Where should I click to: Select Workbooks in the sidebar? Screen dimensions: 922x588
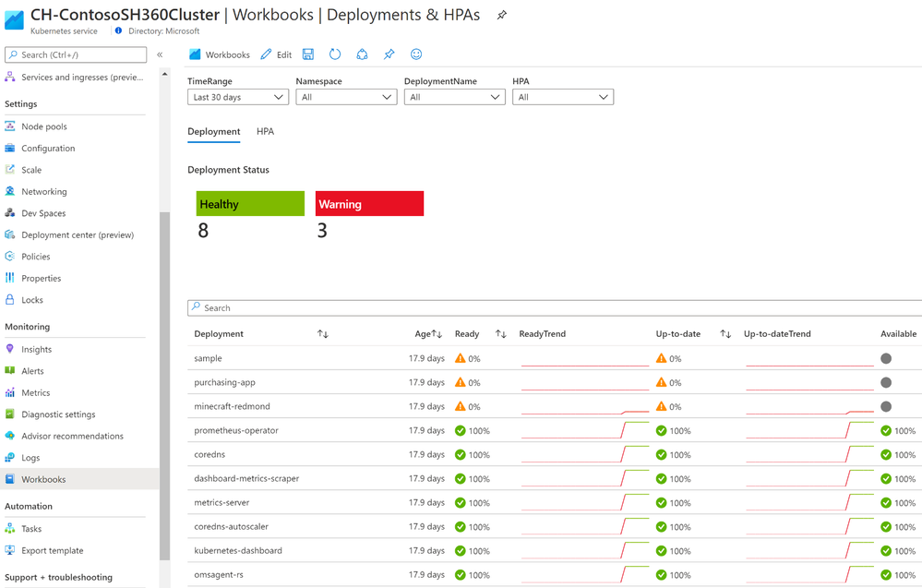79,479
